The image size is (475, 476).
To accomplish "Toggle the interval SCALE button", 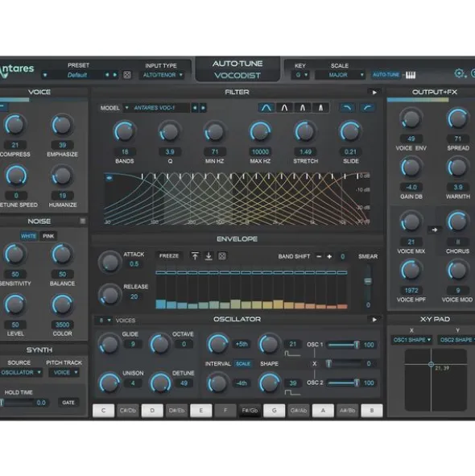I will pos(243,364).
